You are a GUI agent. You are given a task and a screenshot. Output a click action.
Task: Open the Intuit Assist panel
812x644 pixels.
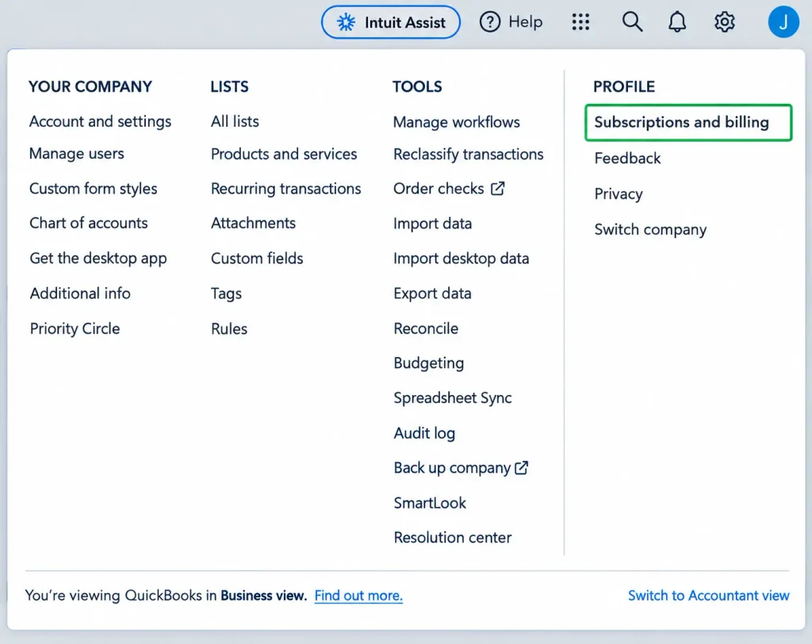tap(390, 22)
